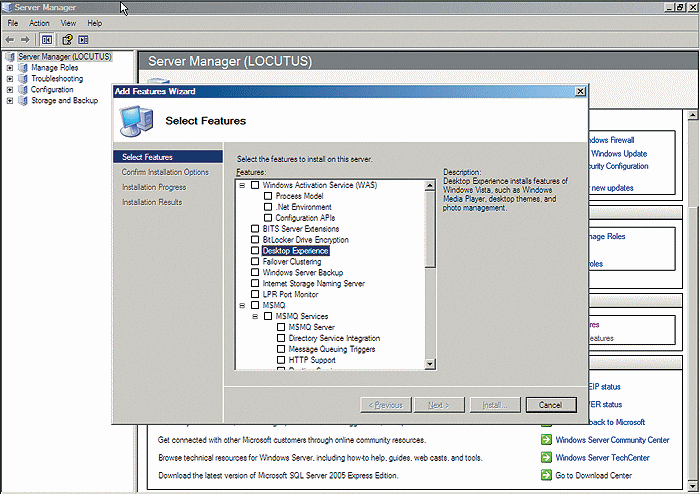Viewport: 700px width, 494px height.
Task: Click the Storage and Backup tree icon
Action: (x=23, y=100)
